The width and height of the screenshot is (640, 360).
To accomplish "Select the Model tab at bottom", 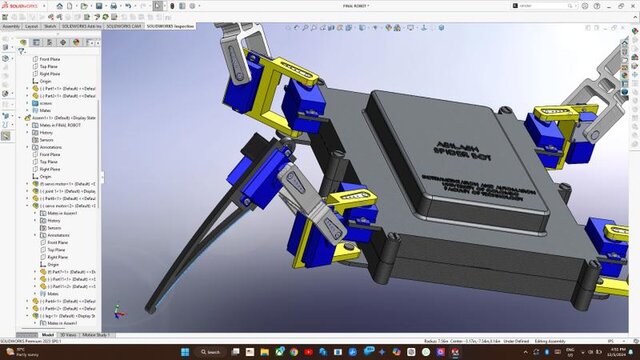I will coord(48,335).
